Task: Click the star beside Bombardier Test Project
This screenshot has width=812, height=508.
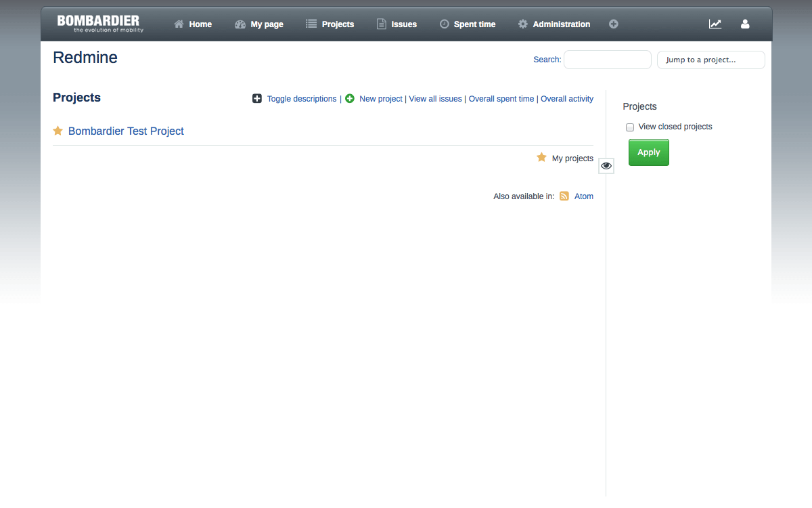Action: [x=58, y=131]
